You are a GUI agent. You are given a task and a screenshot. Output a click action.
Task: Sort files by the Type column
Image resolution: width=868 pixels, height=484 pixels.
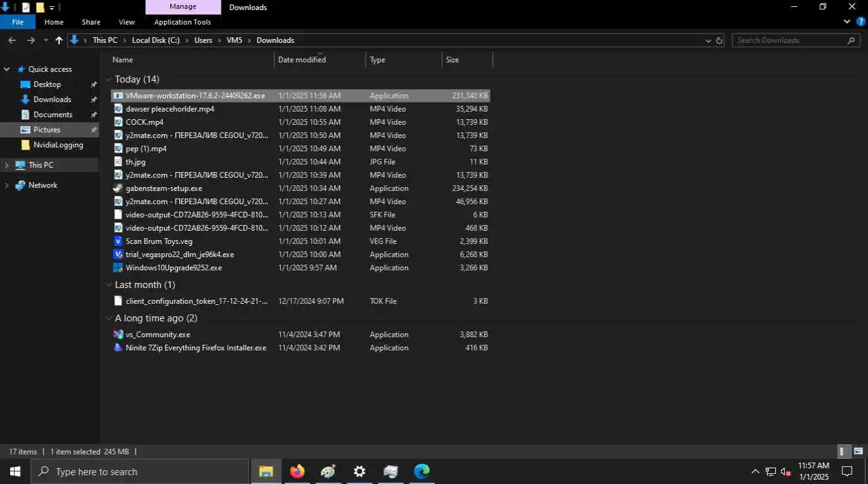tap(404, 60)
